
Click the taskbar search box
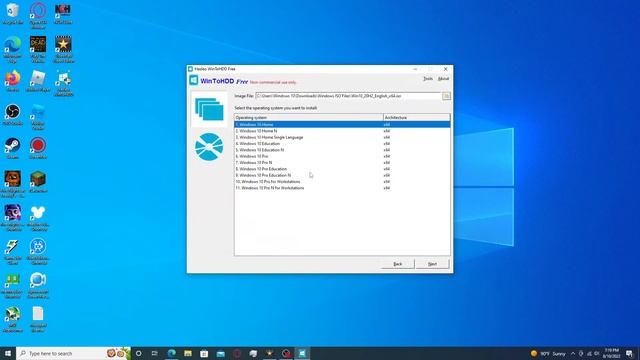pos(73,353)
